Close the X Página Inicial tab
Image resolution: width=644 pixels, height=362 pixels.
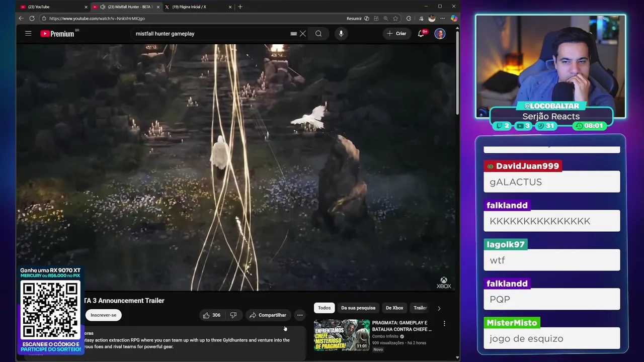click(x=230, y=7)
